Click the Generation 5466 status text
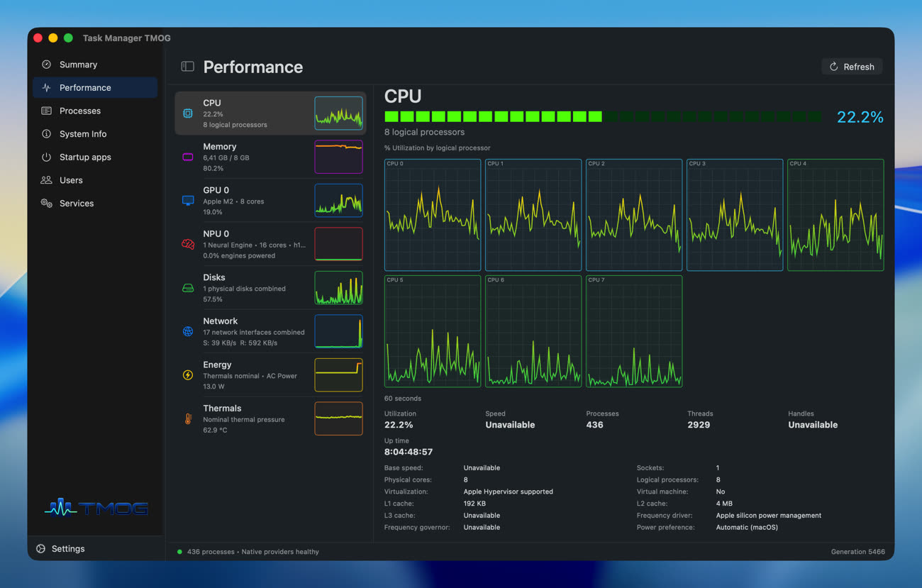 click(x=858, y=552)
